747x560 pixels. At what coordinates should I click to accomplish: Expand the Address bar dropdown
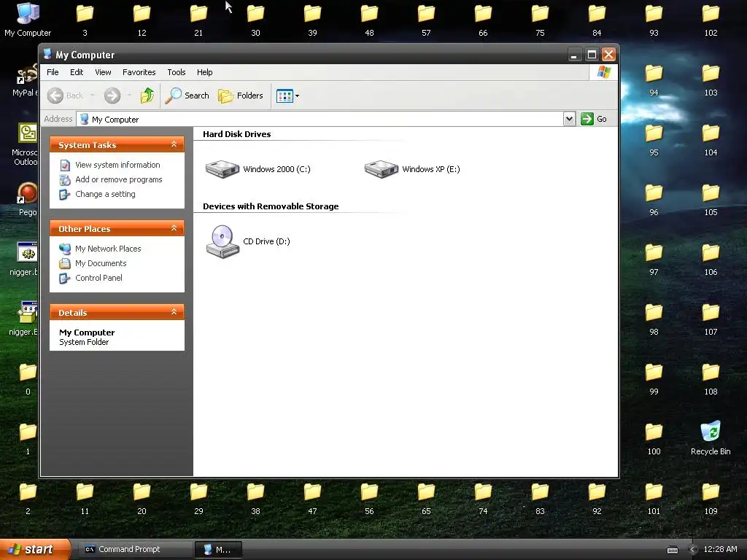(x=569, y=119)
